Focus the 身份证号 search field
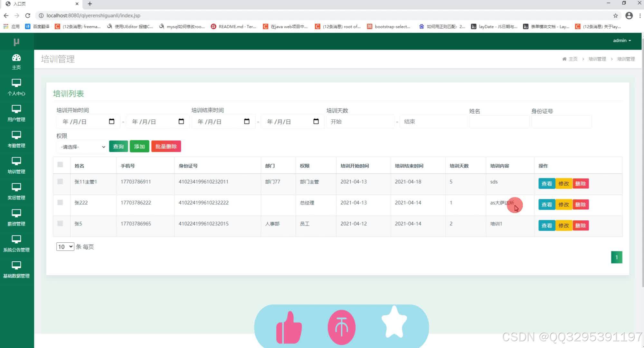 coord(561,122)
